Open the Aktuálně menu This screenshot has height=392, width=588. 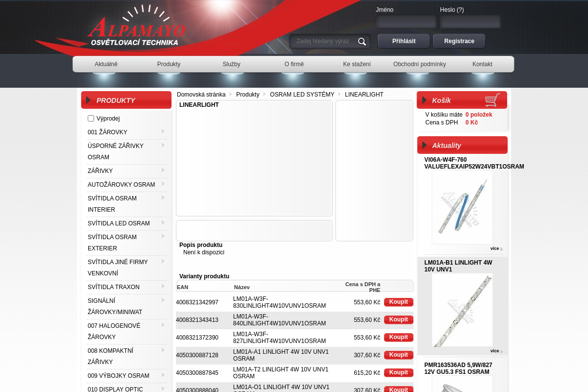point(106,64)
